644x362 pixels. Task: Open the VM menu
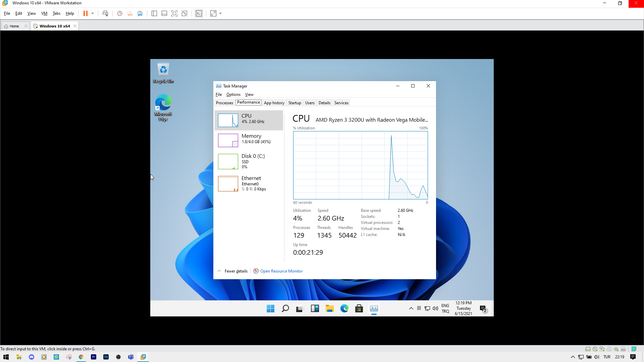pyautogui.click(x=44, y=13)
